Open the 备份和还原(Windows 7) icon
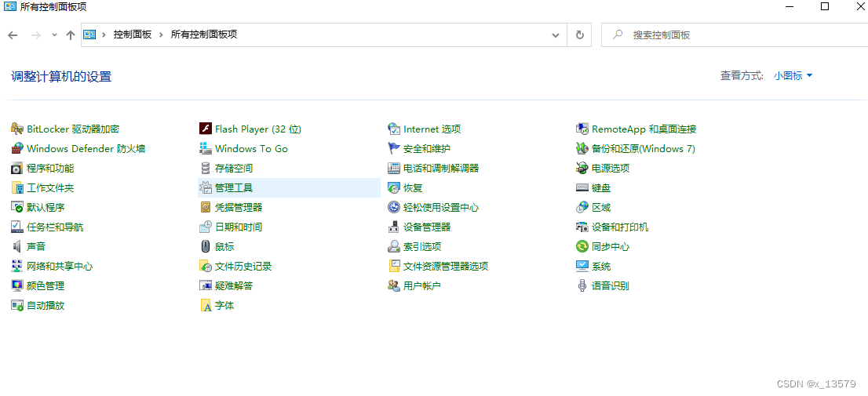868x396 pixels. pos(582,149)
